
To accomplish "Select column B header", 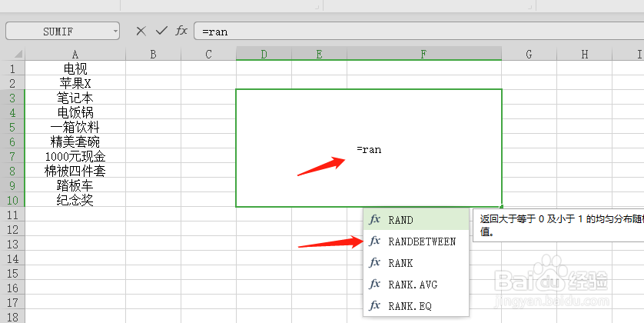I will (x=153, y=54).
